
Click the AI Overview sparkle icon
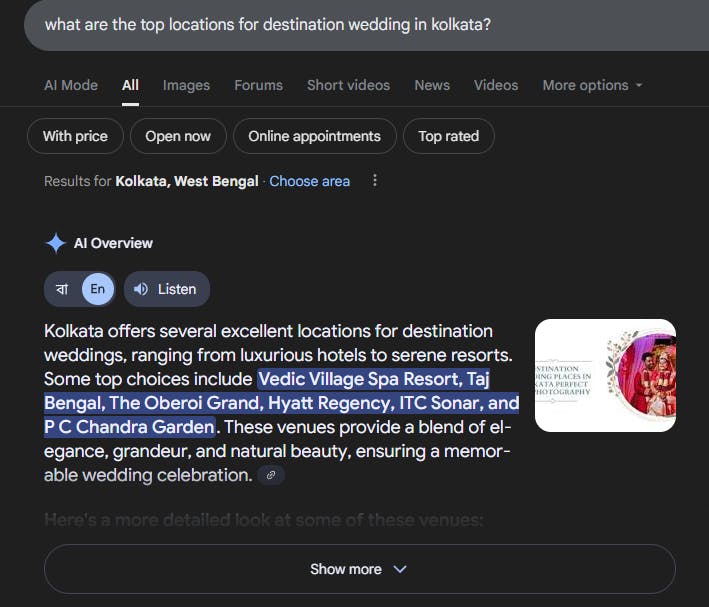pyautogui.click(x=55, y=243)
